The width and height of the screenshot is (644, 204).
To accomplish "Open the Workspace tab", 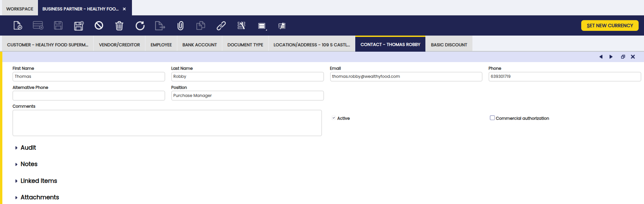I will [x=19, y=9].
